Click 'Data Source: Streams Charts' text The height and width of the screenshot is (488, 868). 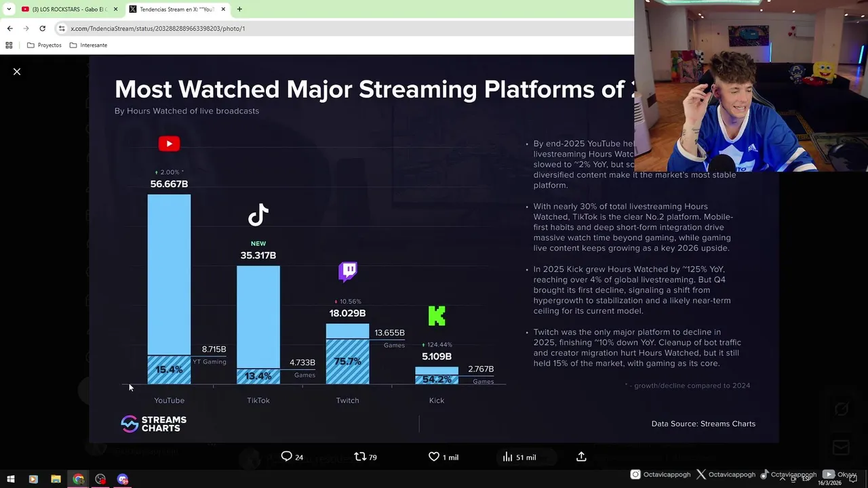point(703,424)
